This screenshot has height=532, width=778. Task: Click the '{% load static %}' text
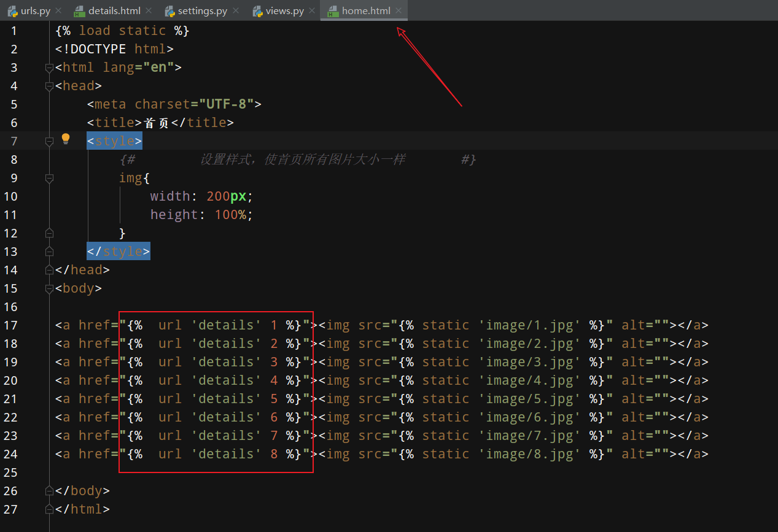122,31
